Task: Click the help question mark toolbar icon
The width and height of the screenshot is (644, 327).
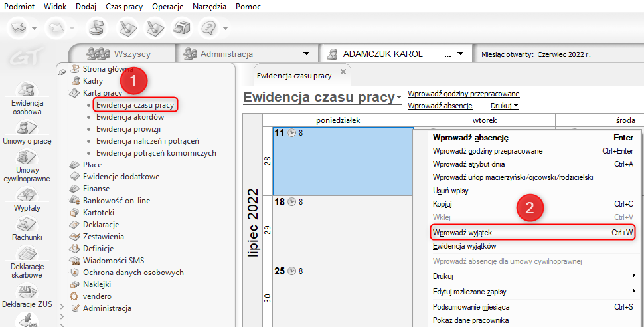Action: coord(209,28)
